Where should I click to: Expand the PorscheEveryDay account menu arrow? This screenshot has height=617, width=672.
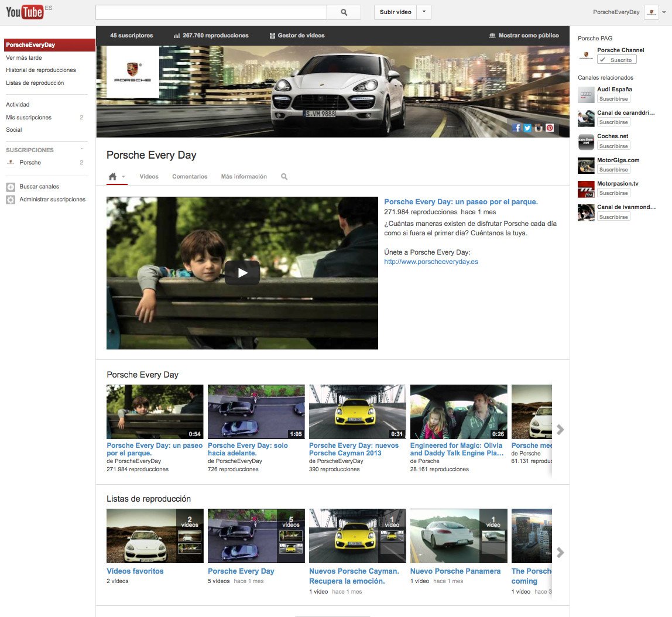click(663, 12)
